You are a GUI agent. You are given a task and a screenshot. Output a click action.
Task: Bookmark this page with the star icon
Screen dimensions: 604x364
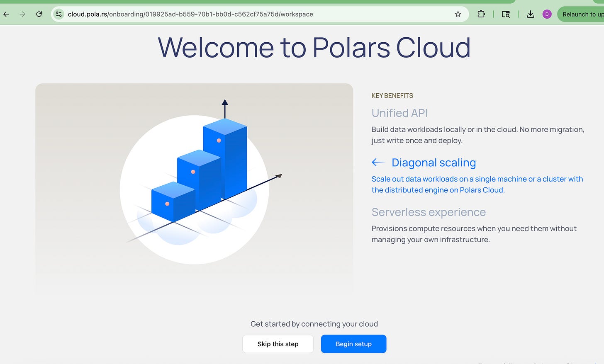[458, 14]
